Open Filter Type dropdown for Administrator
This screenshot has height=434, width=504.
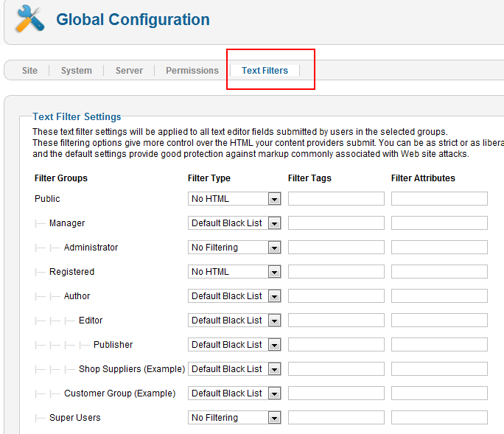click(234, 248)
